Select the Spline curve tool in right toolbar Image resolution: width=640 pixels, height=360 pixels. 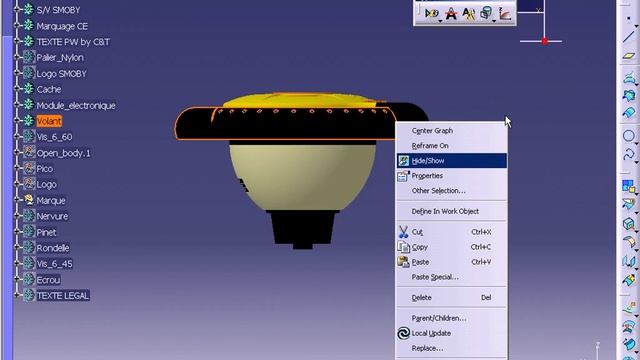point(629,155)
